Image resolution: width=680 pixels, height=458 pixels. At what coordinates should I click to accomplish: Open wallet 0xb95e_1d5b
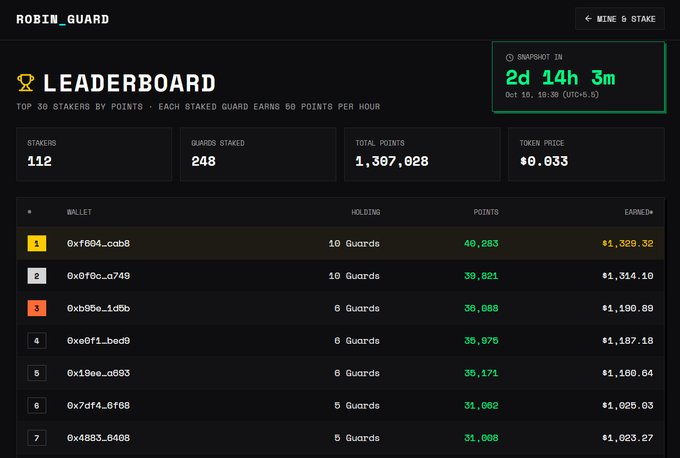point(98,308)
